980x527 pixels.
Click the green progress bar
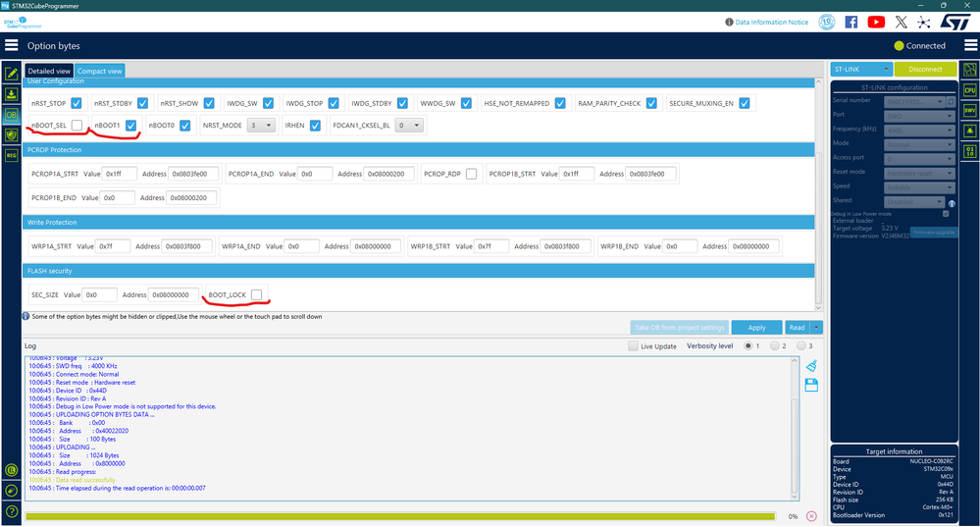pos(400,516)
